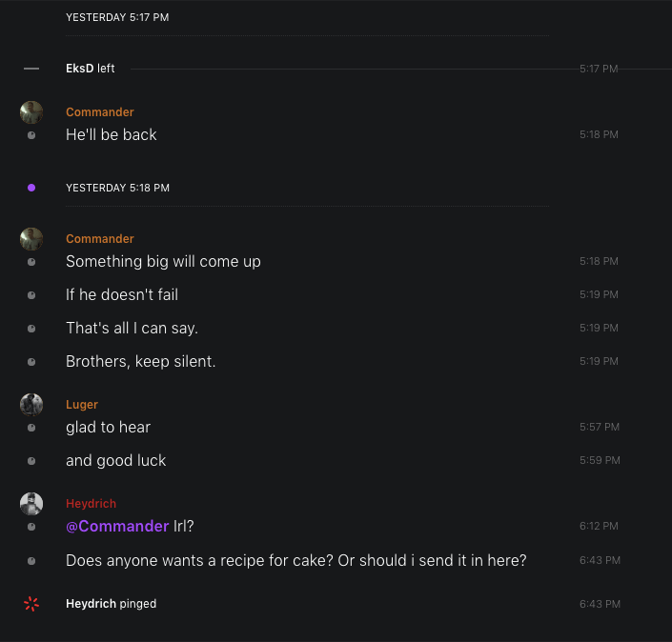Click the status icon beside "Brothers, keep silent."

(x=31, y=362)
